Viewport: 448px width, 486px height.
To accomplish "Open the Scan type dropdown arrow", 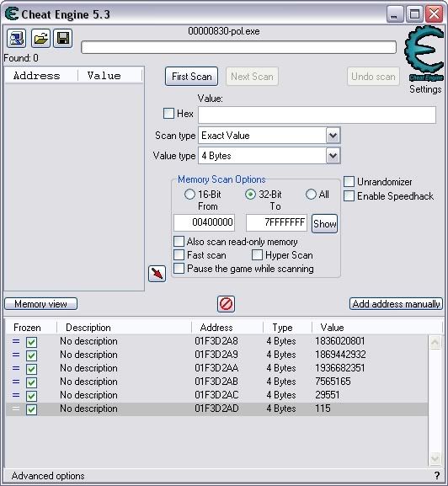I will point(333,136).
